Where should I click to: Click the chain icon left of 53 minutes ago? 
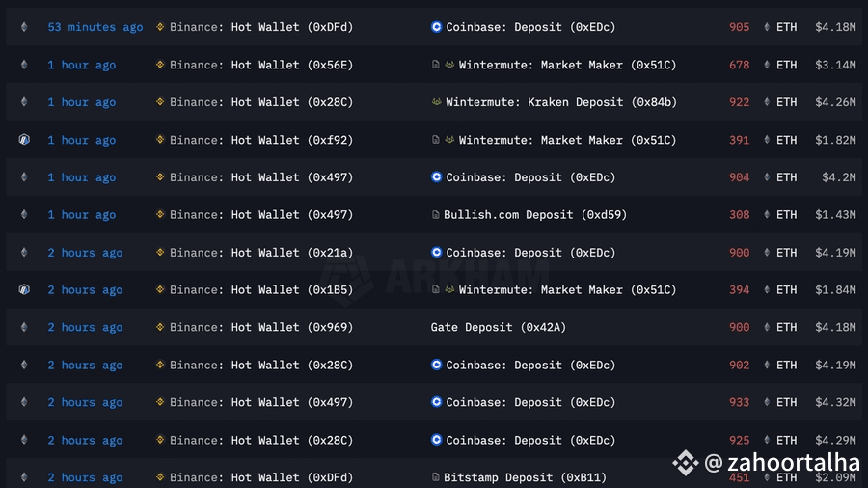pyautogui.click(x=24, y=27)
